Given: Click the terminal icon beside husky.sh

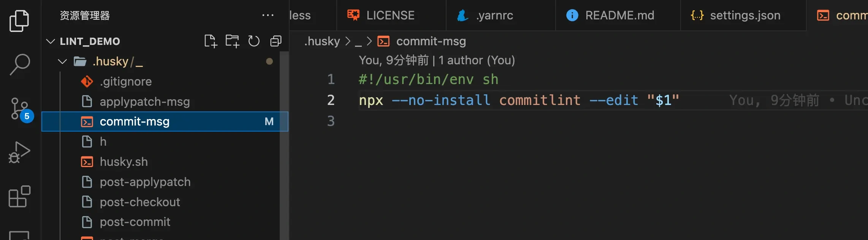Looking at the screenshot, I should pyautogui.click(x=87, y=162).
